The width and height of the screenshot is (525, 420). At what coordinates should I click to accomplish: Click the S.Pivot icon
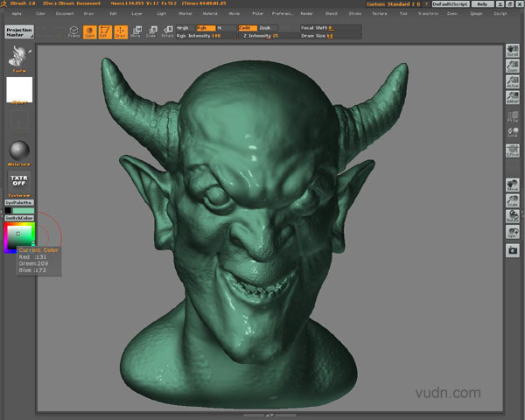coord(513,150)
